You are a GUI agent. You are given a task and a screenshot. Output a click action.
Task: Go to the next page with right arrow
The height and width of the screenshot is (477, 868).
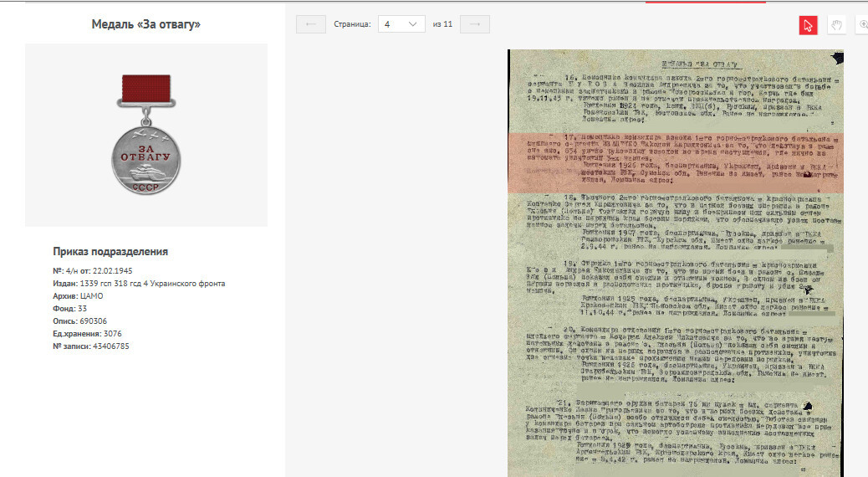(x=475, y=24)
